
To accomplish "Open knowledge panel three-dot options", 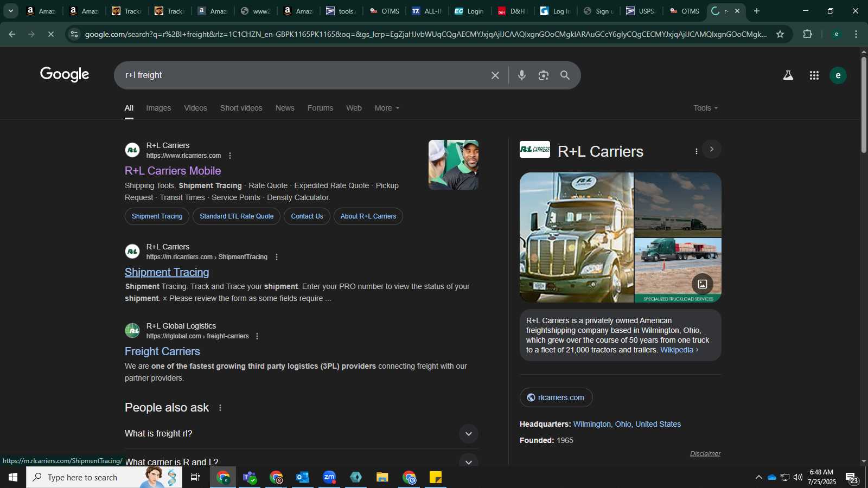I will (x=697, y=151).
